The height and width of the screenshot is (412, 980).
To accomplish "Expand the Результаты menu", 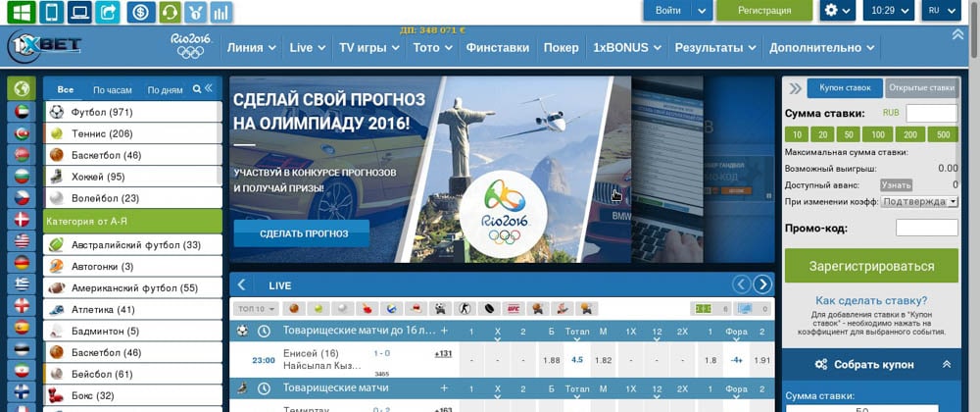I will point(715,47).
